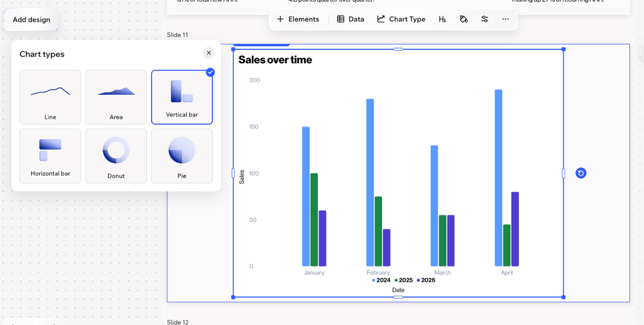Click the Slide 12 label
The height and width of the screenshot is (325, 644).
coord(177,322)
